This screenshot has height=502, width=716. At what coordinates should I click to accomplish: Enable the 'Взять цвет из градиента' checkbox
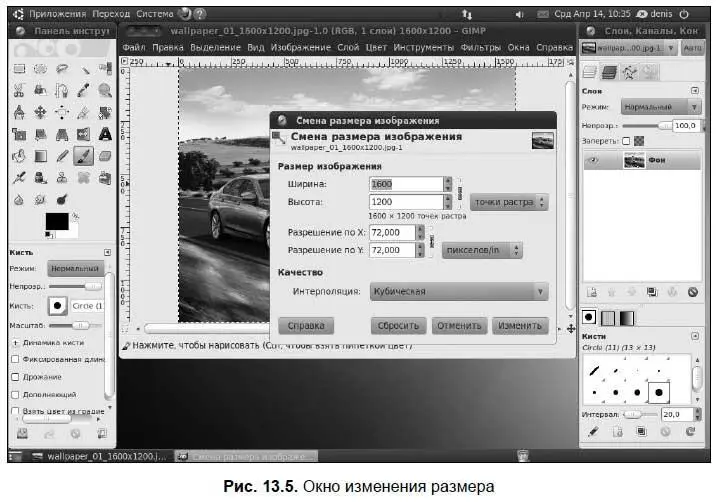click(x=15, y=411)
